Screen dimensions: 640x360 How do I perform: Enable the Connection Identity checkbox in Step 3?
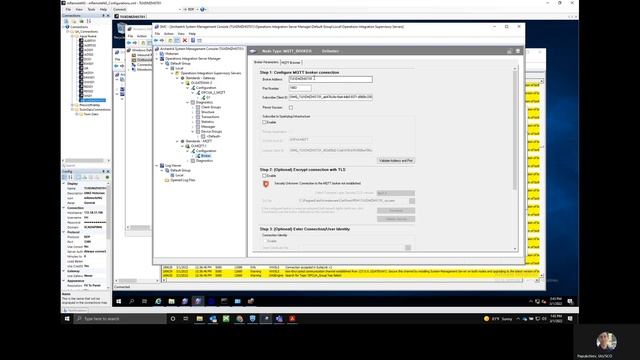point(264,241)
